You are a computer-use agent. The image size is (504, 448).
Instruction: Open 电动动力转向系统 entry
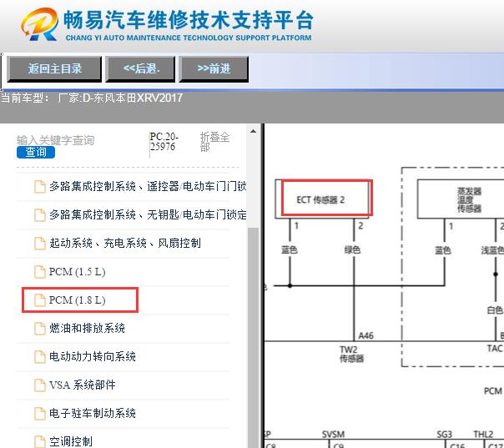pyautogui.click(x=93, y=356)
